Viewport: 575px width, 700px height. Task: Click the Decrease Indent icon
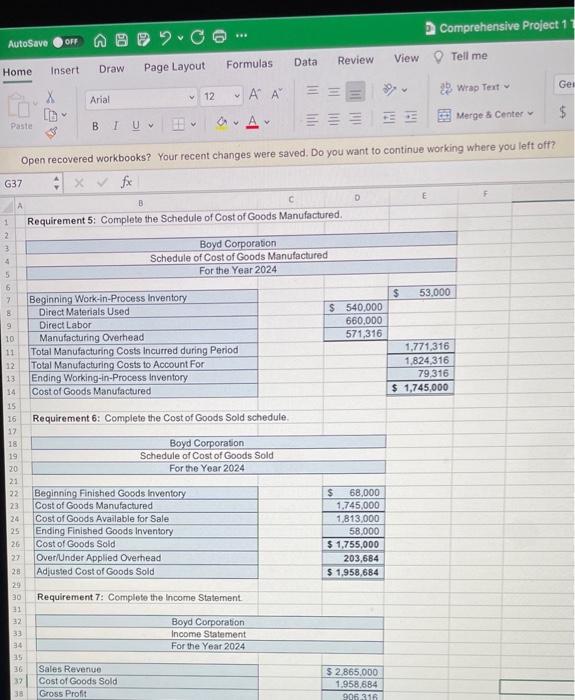(389, 117)
